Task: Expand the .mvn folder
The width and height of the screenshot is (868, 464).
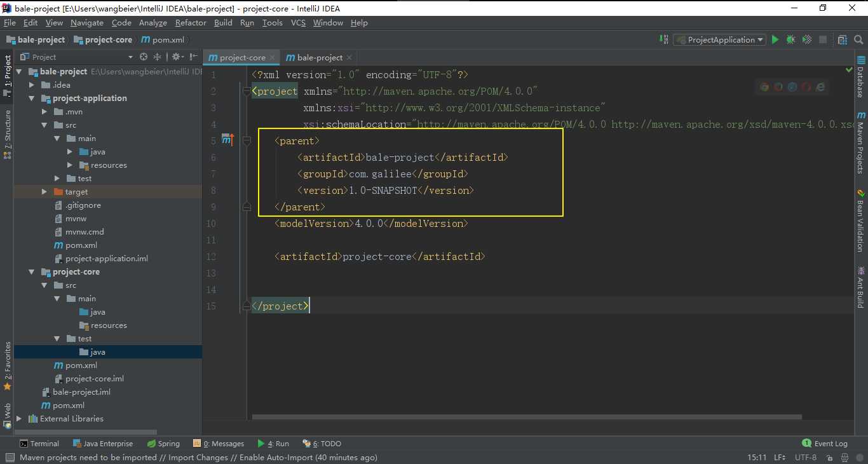Action: coord(44,112)
